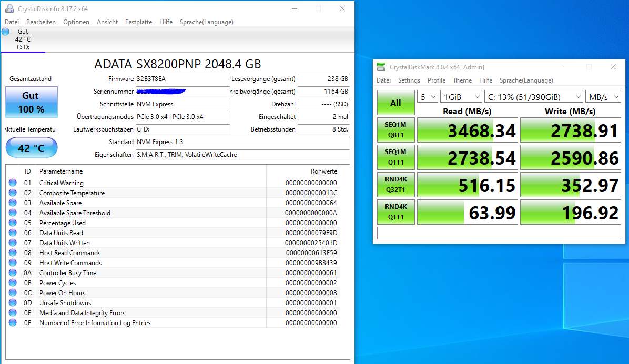Click status orb for Critical Warning row
This screenshot has width=629, height=364.
[x=13, y=183]
